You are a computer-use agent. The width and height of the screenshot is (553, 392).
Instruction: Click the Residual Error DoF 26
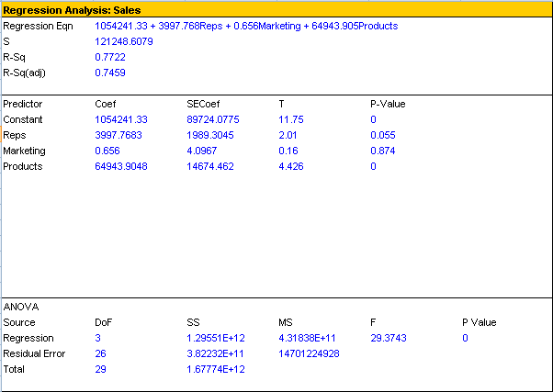tap(100, 353)
